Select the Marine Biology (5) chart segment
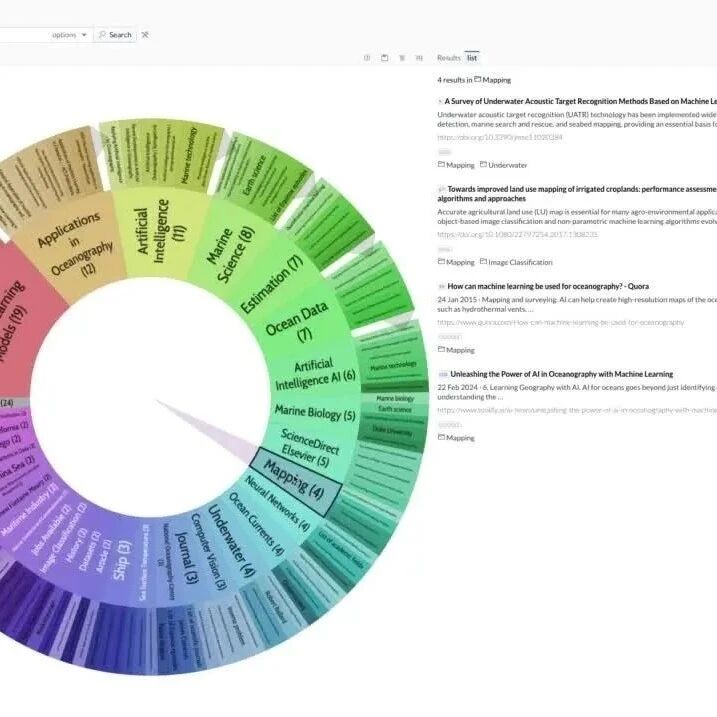The width and height of the screenshot is (717, 717). 315,414
